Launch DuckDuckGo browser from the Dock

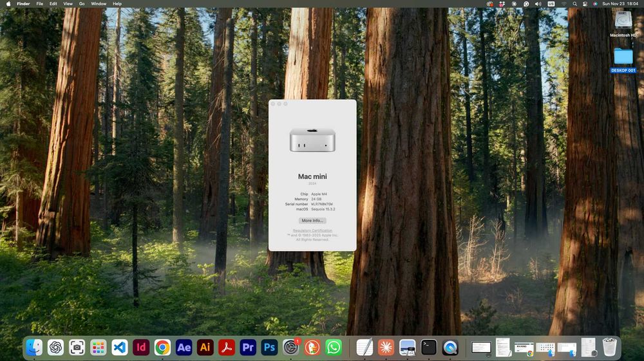(x=312, y=347)
